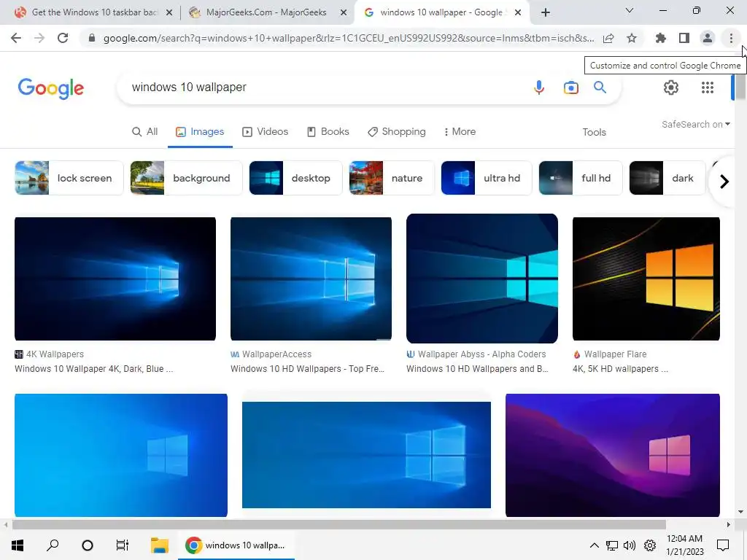Show more suggestion chips with the right arrow

click(724, 182)
